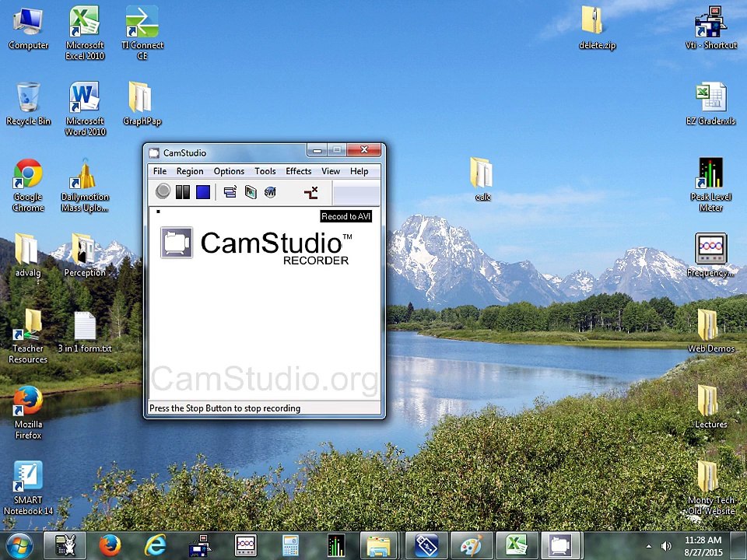Select the Web Demos folder

710,331
